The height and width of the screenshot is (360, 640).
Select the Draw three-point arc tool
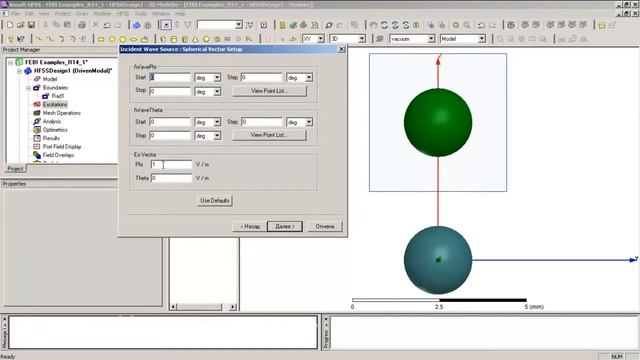click(x=61, y=39)
